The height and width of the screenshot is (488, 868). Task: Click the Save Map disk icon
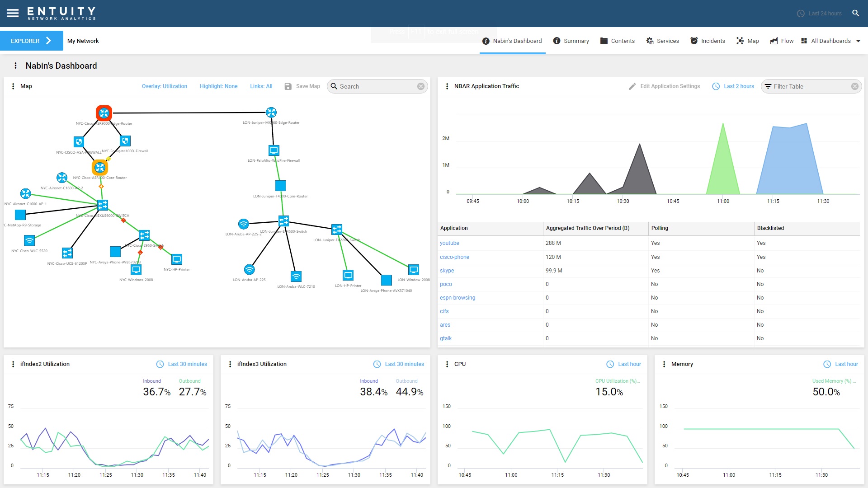288,86
